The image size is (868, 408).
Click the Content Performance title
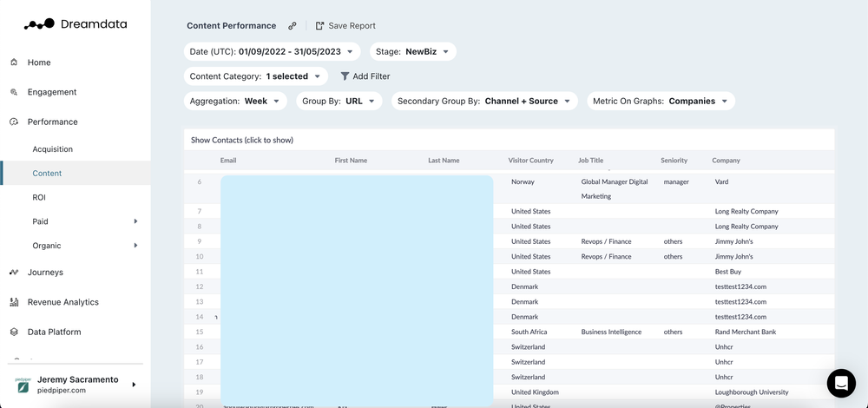(232, 25)
